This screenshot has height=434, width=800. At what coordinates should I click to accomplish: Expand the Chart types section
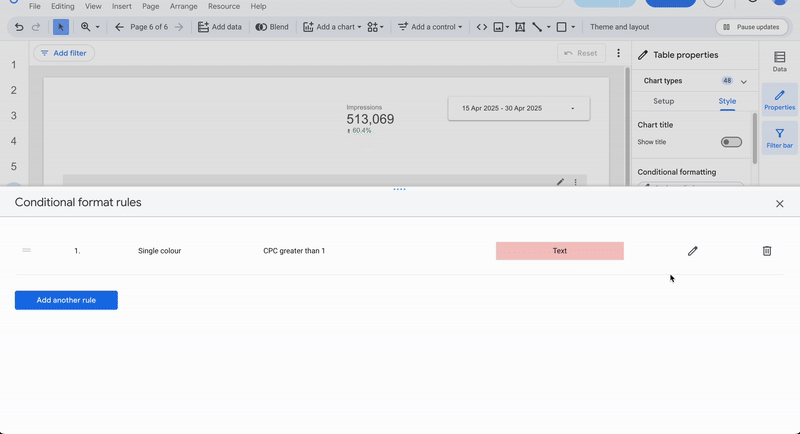(x=743, y=81)
